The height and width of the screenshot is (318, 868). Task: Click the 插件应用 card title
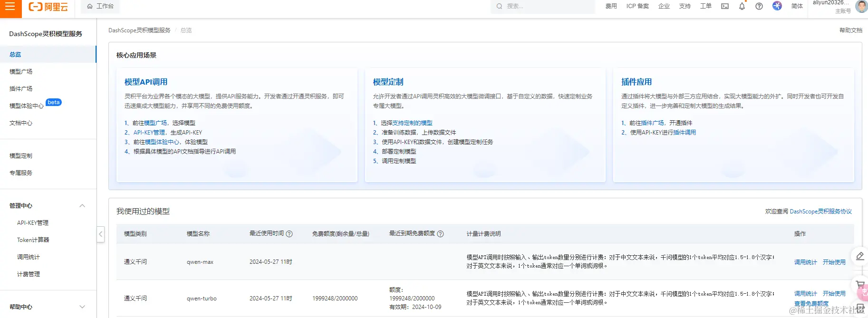637,82
